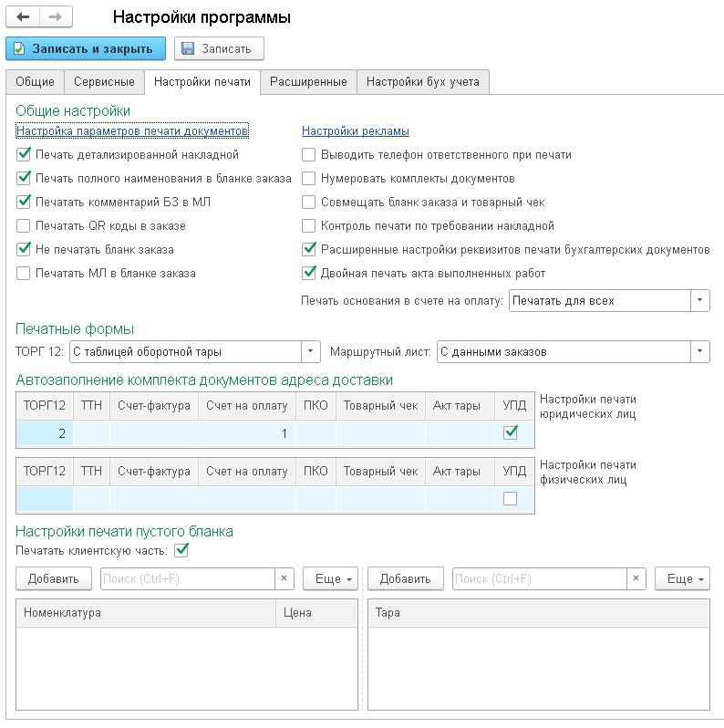Toggle 'Печатать QR коды в заказе' checkbox
The width and height of the screenshot is (724, 728).
[x=23, y=226]
